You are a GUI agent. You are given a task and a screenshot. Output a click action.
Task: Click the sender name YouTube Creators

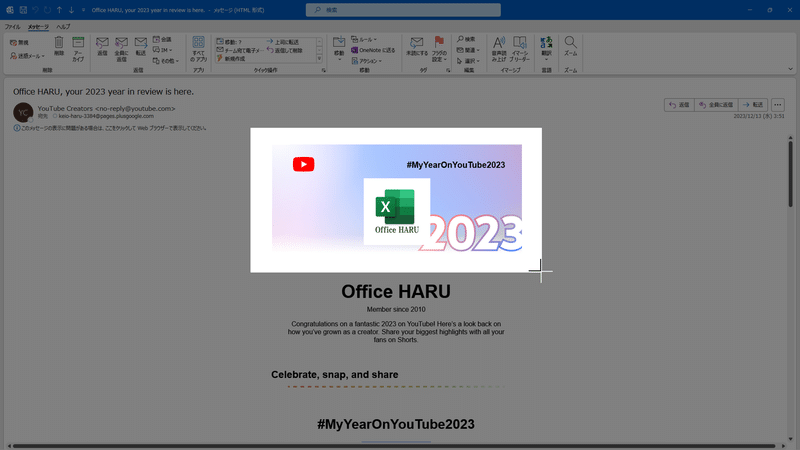coord(65,108)
